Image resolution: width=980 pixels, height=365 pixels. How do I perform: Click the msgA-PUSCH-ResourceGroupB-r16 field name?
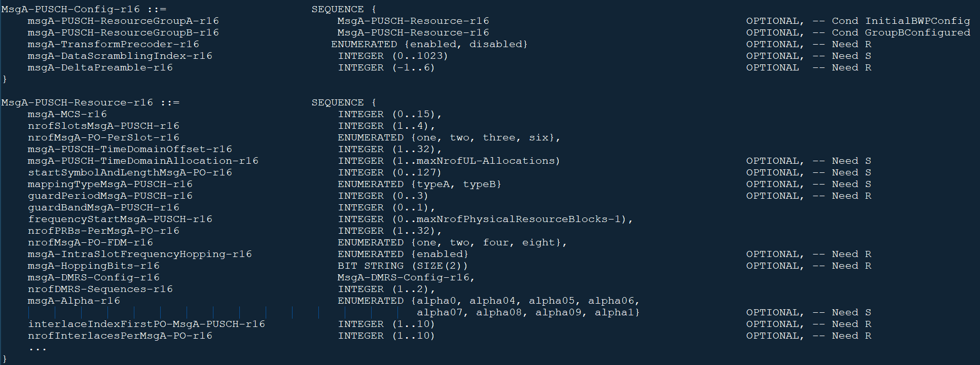(123, 32)
